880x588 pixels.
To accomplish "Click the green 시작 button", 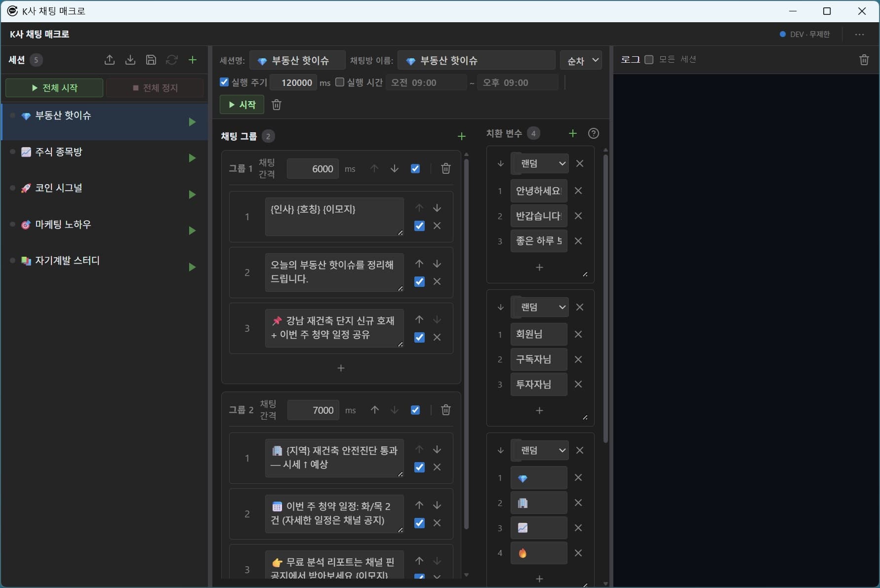I will pyautogui.click(x=242, y=105).
